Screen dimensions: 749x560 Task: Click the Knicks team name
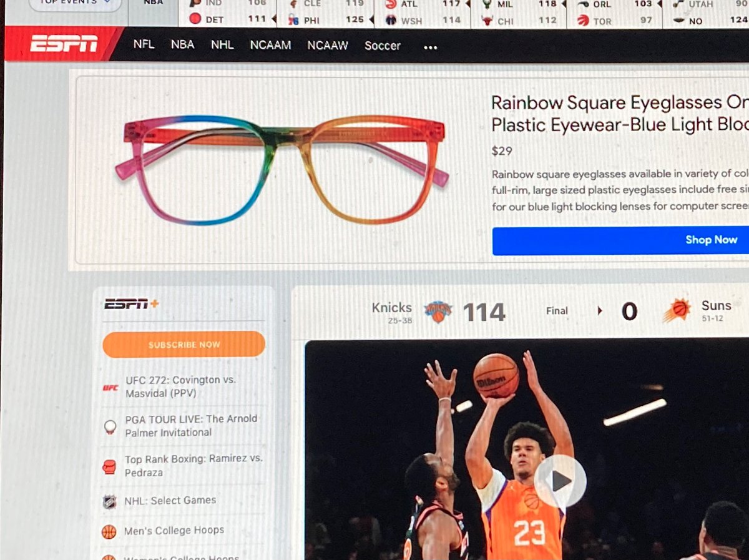point(392,307)
